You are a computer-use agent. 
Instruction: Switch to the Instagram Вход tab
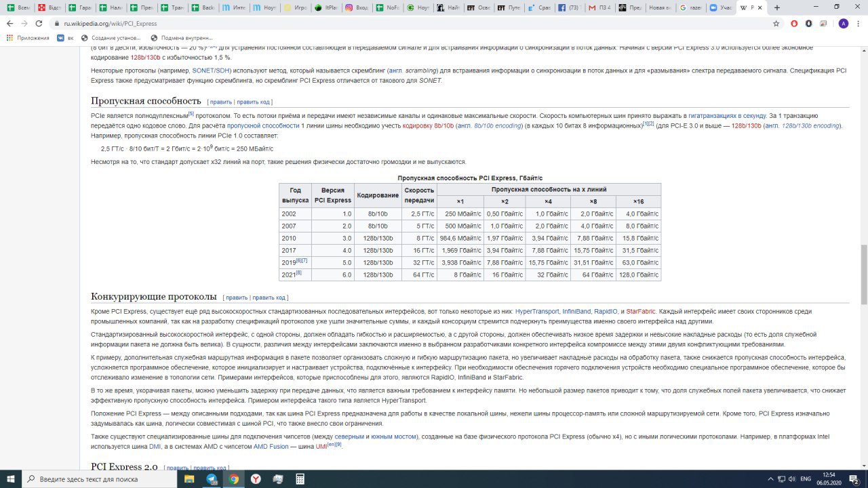pos(357,7)
